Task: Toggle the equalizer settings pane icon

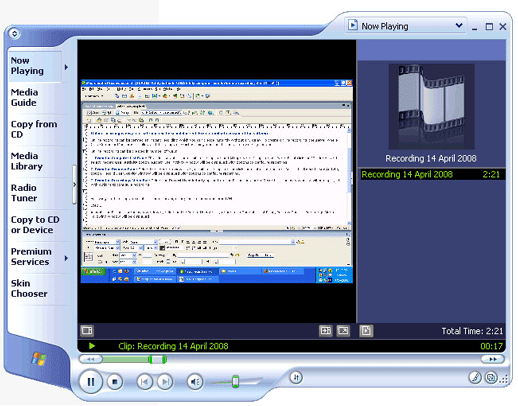Action: [87, 330]
